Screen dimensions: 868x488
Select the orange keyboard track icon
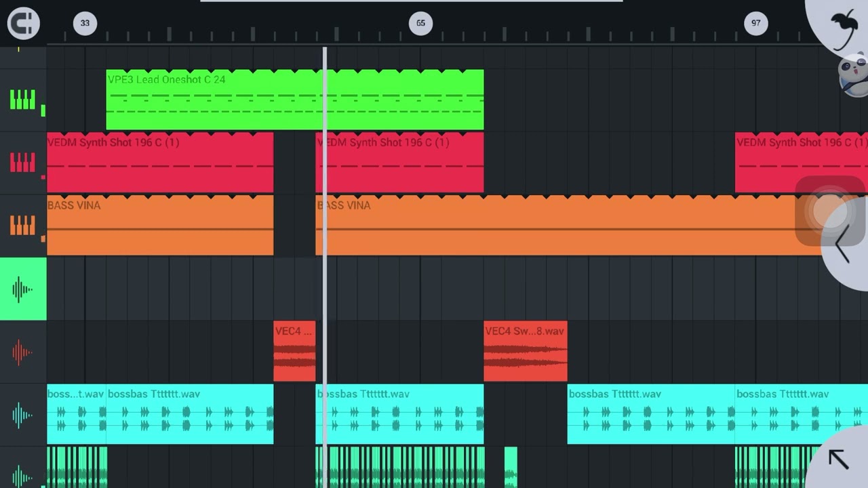point(22,226)
